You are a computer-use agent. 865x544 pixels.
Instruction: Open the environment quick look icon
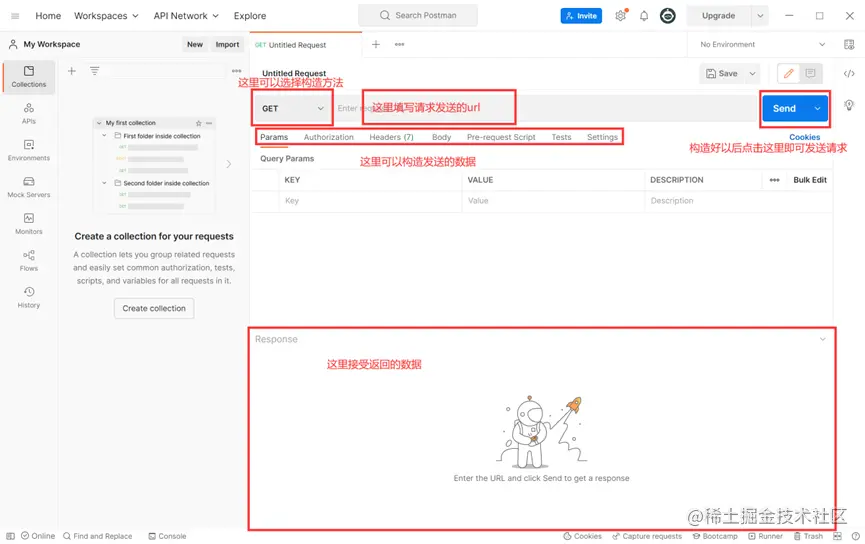pyautogui.click(x=849, y=44)
